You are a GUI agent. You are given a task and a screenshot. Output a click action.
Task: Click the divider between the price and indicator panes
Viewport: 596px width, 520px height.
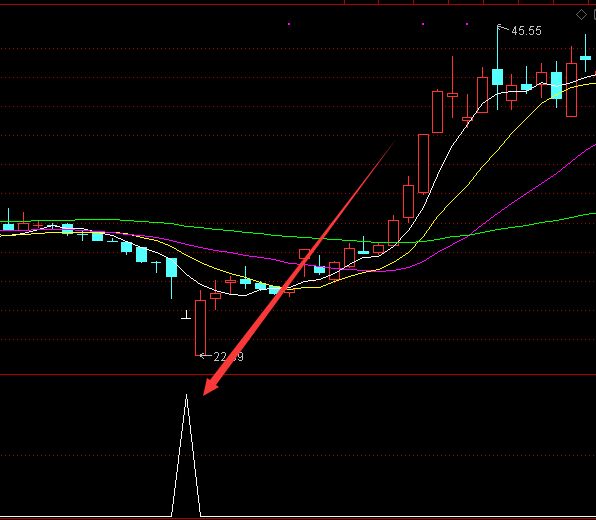click(298, 375)
